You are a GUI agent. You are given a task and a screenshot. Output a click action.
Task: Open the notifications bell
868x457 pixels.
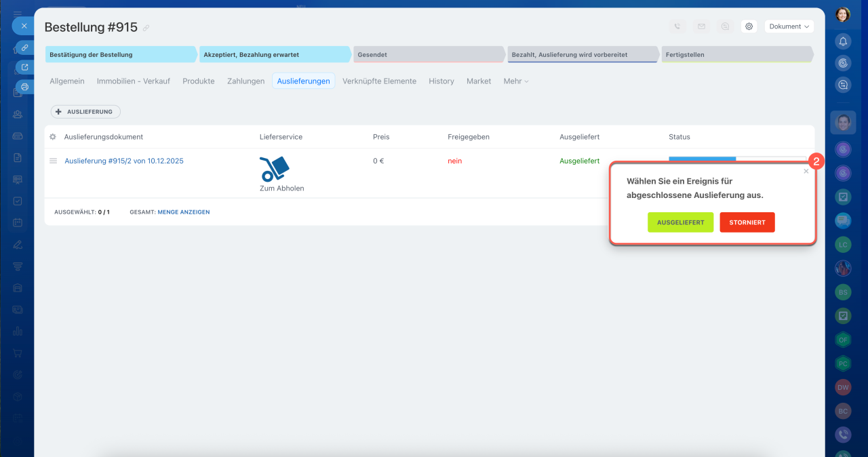click(843, 41)
